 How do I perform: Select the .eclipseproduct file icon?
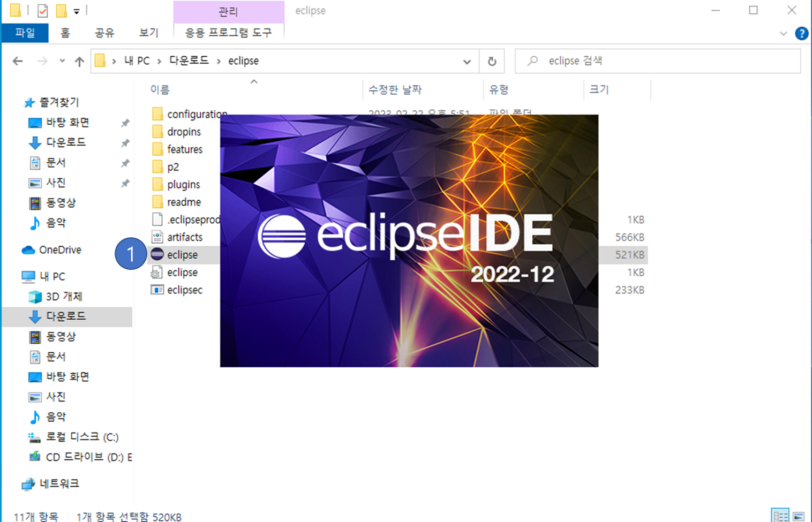coord(157,220)
